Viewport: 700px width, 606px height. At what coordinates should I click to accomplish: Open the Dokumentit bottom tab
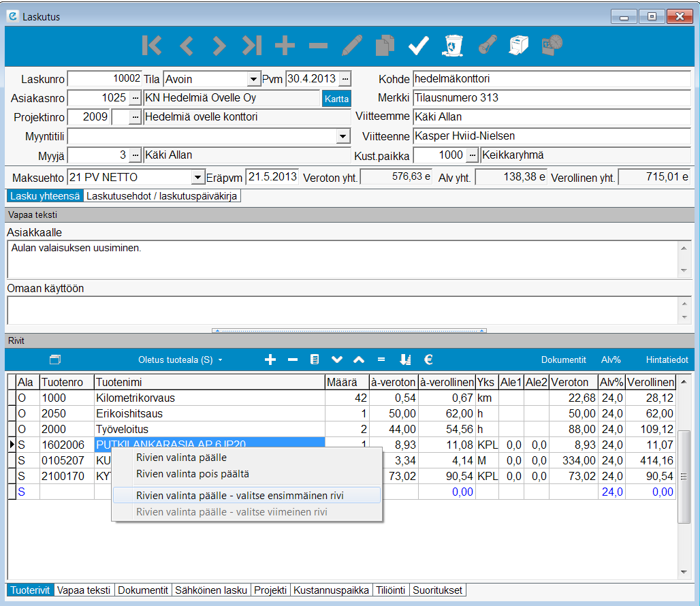(x=143, y=590)
